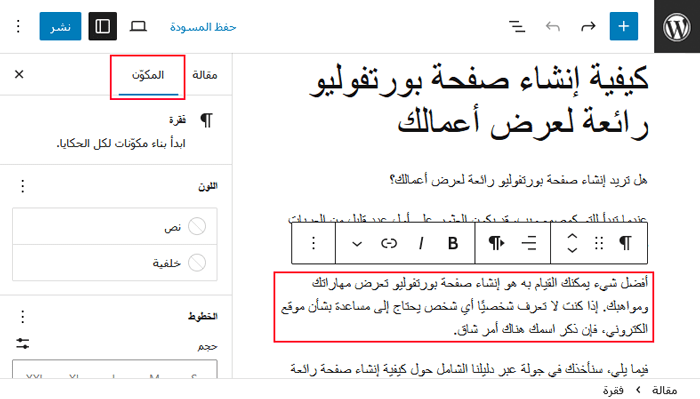Viewport: 700px width, 399px height.
Task: Open the اللون color panel options
Action: click(x=22, y=186)
